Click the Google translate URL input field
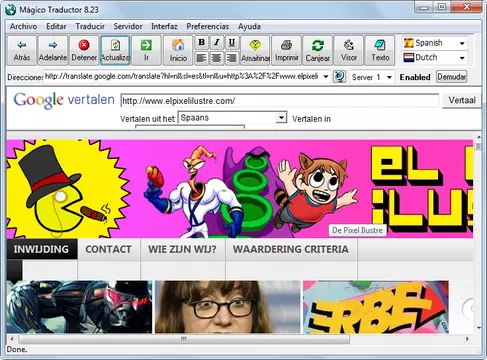 279,101
